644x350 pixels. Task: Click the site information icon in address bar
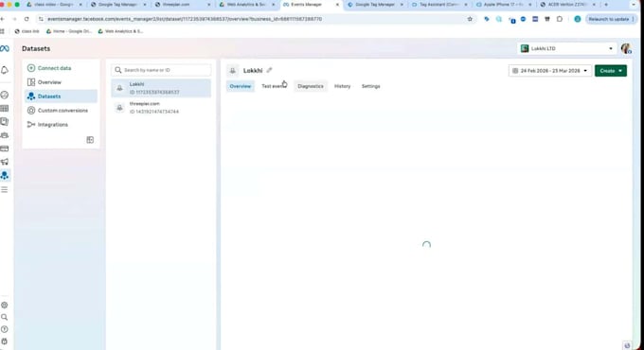click(x=41, y=19)
